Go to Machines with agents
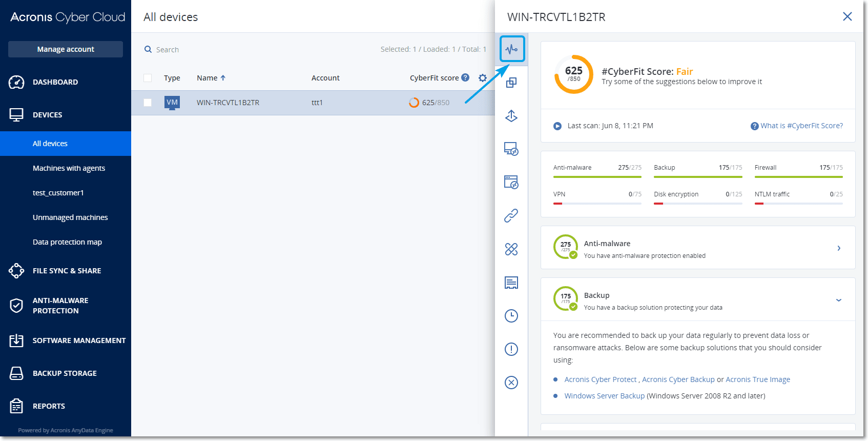 point(66,168)
